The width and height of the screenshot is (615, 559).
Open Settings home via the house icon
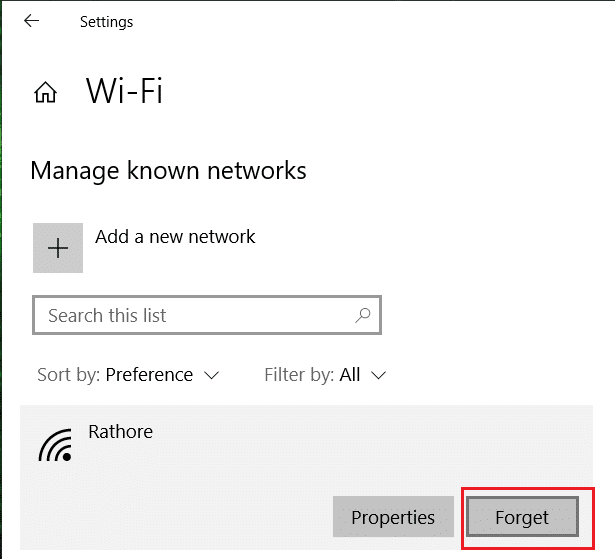click(45, 93)
